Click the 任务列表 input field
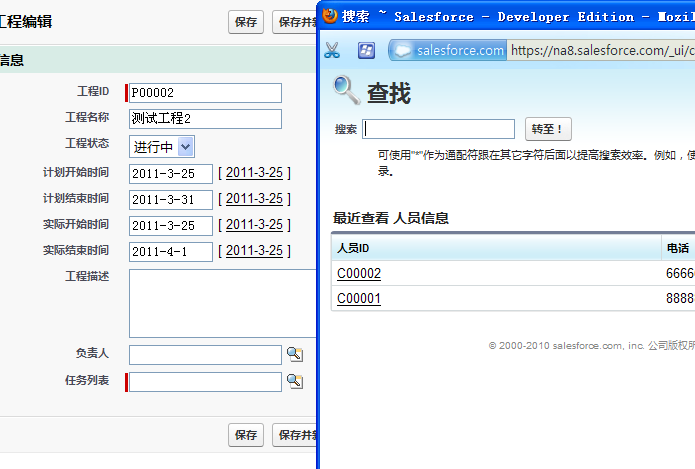695x469 pixels. click(x=205, y=382)
